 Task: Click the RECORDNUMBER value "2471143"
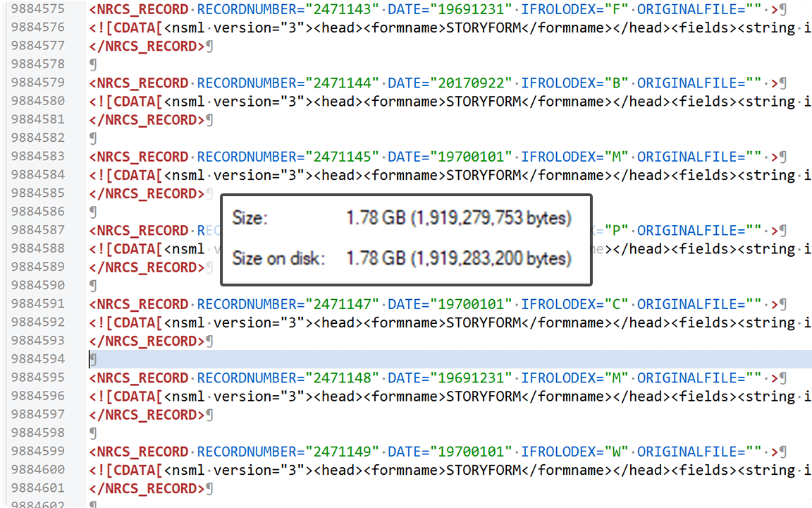[x=343, y=10]
